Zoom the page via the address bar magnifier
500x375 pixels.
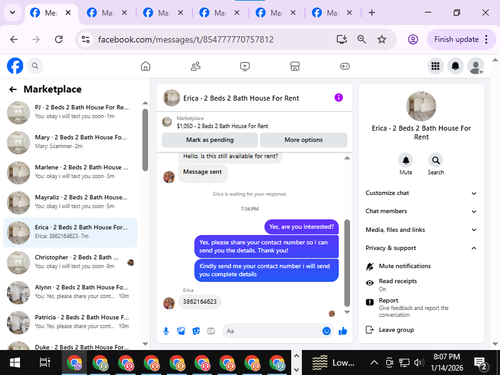362,39
